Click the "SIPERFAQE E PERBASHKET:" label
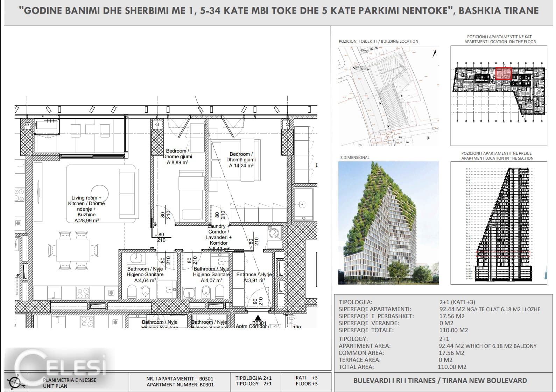556x392 pixels. [376, 316]
